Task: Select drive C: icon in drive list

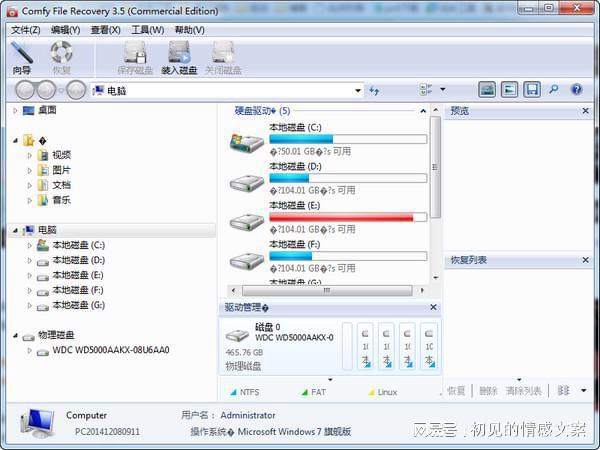Action: (247, 143)
